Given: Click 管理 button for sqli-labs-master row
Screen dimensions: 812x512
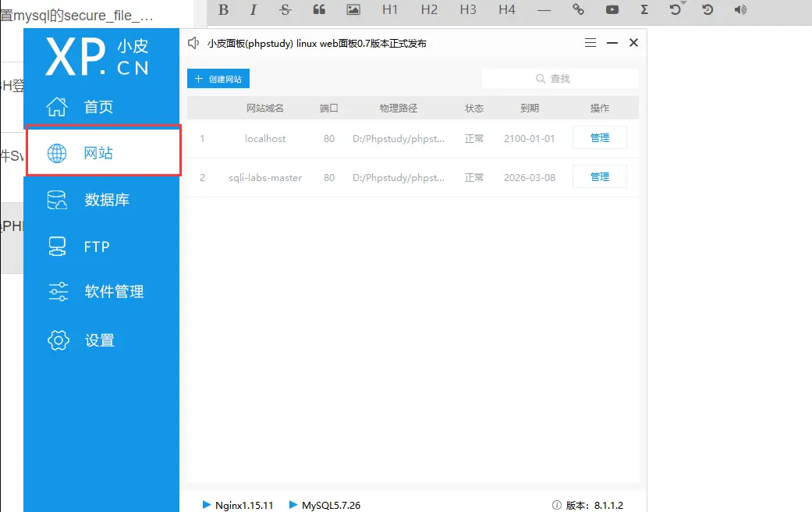Looking at the screenshot, I should (600, 176).
